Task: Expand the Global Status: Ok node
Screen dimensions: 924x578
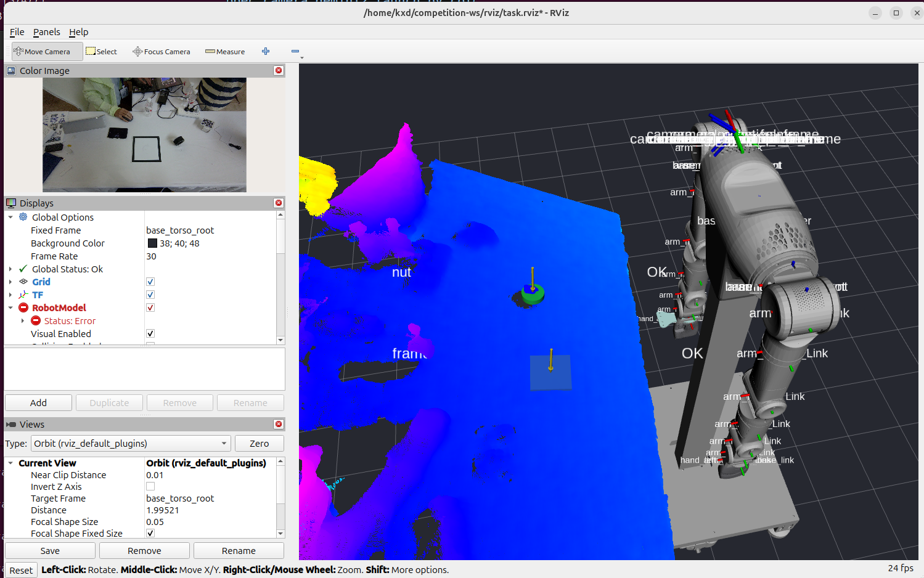Action: [x=10, y=269]
